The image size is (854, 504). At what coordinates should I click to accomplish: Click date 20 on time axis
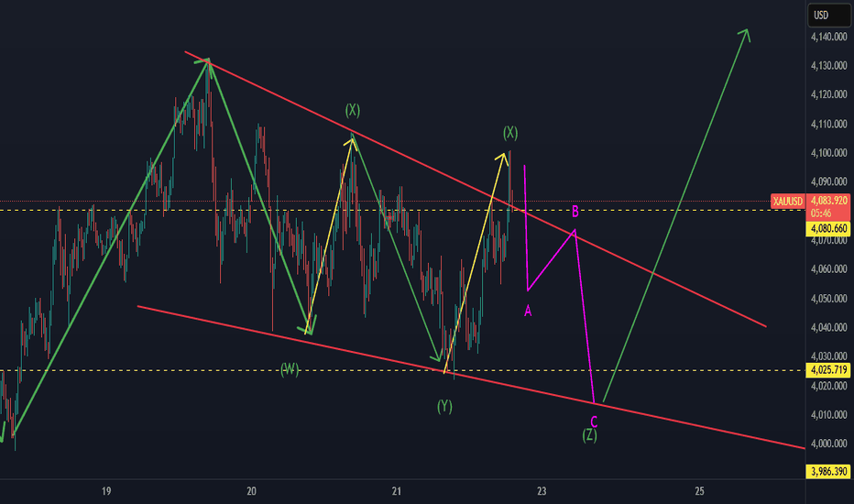251,491
